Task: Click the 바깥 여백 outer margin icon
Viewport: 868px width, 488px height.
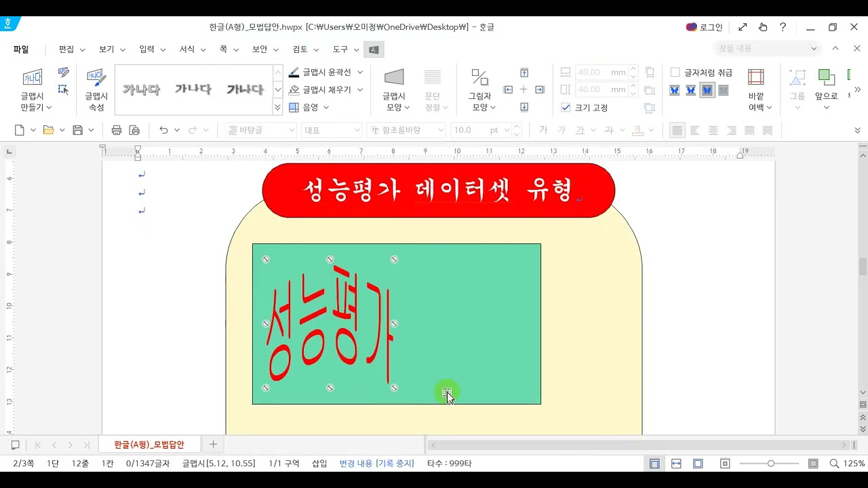Action: point(756,77)
